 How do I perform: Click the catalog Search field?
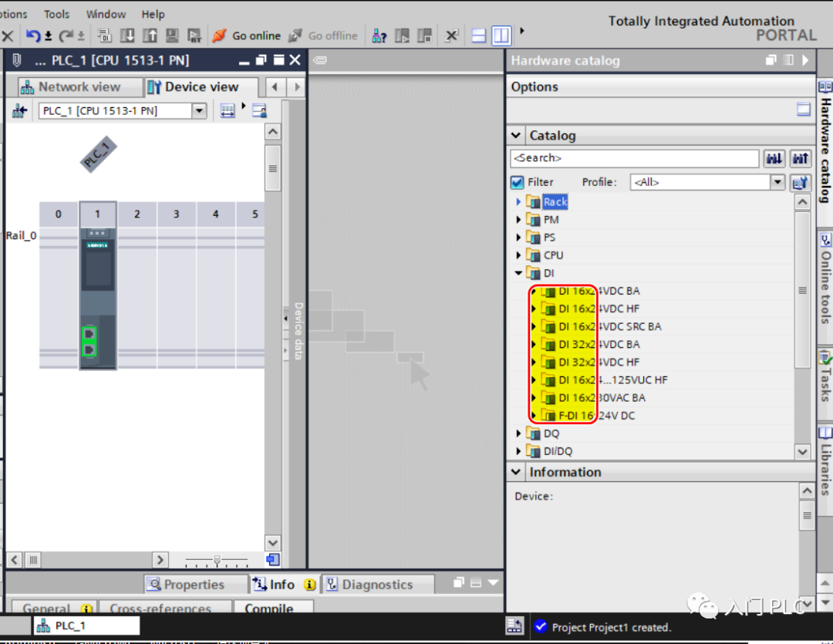tap(634, 158)
